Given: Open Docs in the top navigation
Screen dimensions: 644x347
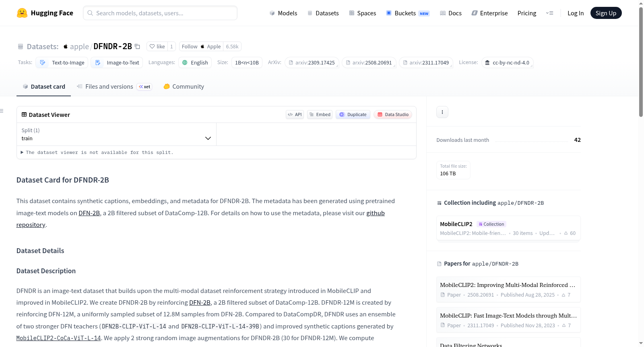Looking at the screenshot, I should pyautogui.click(x=450, y=13).
